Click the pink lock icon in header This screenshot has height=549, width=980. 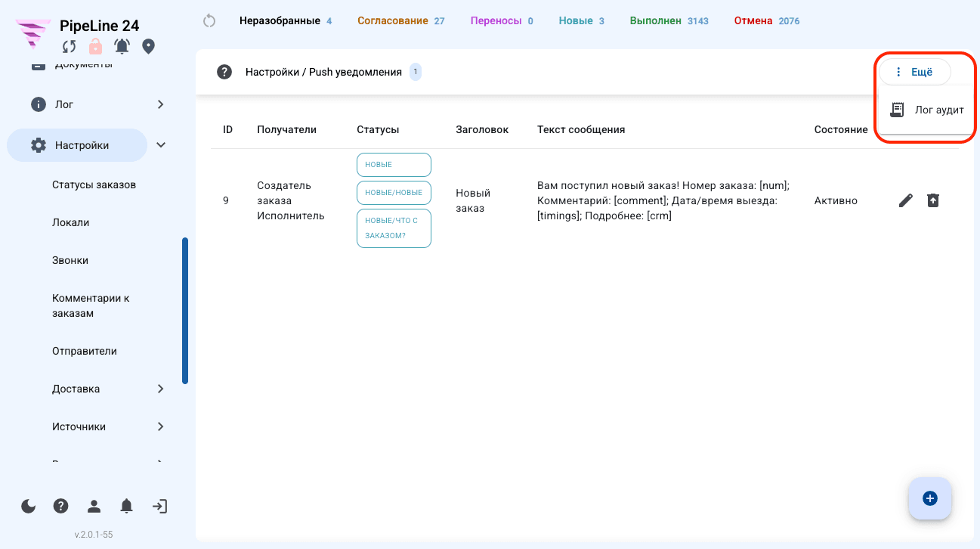95,47
